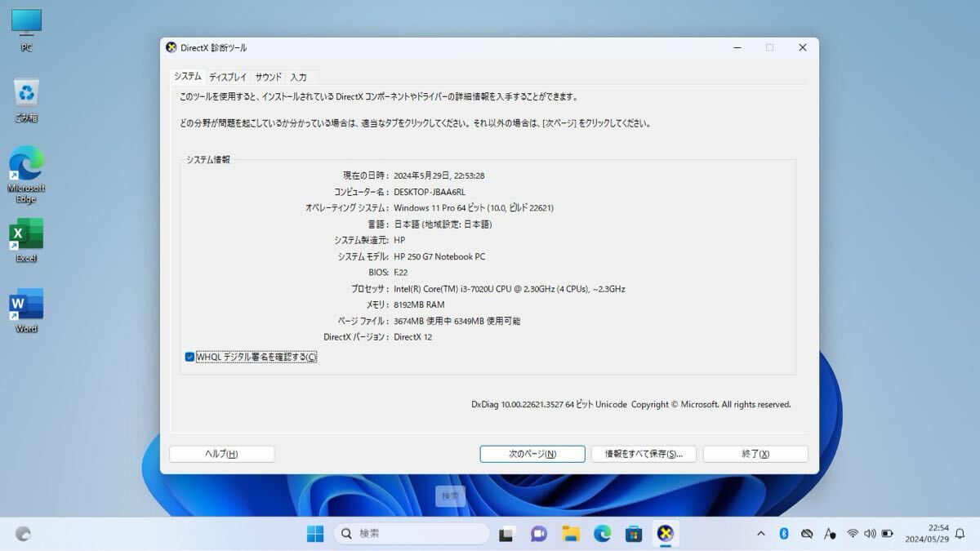Click the DirectX diagnostic taskbar icon
Screen dimensions: 980x551
[x=666, y=534]
